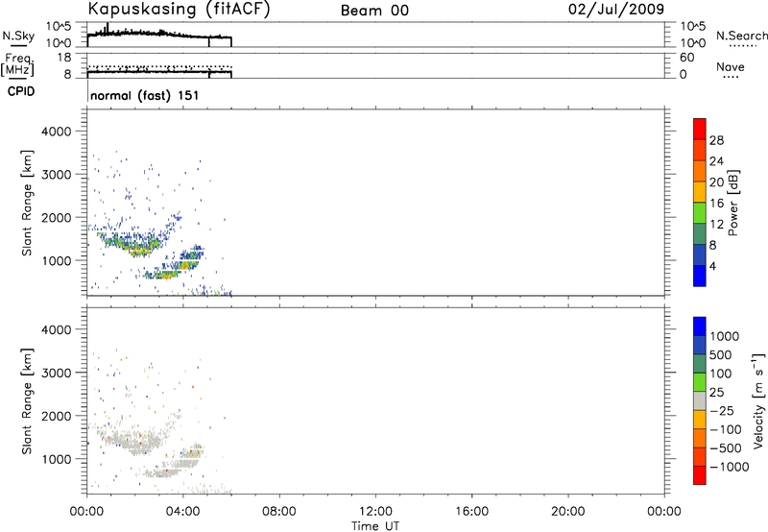This screenshot has width=768, height=532.
Task: Click the N.Sky legend label
Action: pos(18,36)
